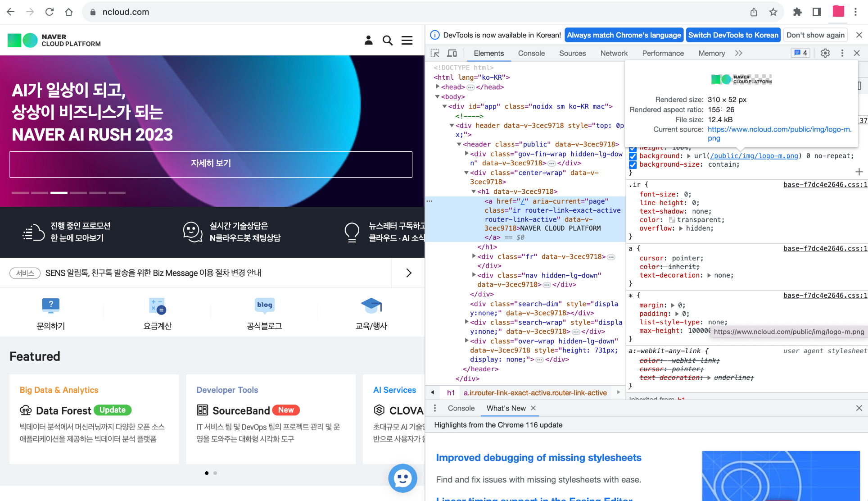Select the active third banner slide indicator
Image resolution: width=868 pixels, height=501 pixels.
click(59, 193)
